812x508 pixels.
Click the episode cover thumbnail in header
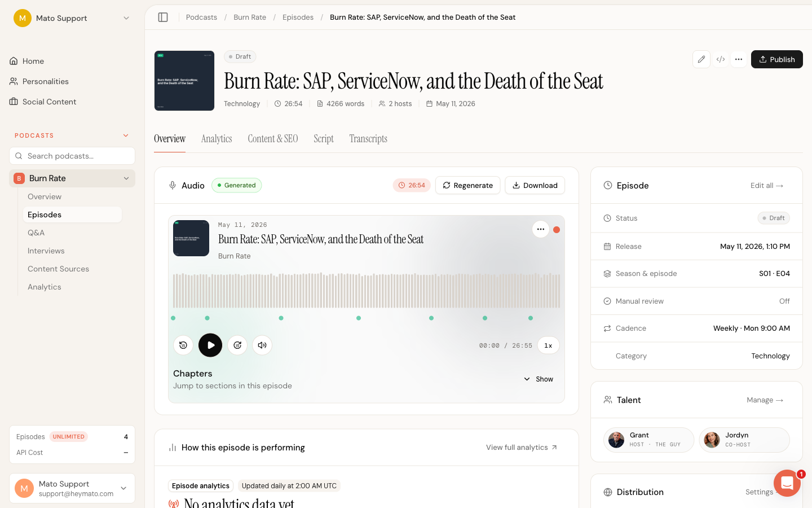point(184,81)
